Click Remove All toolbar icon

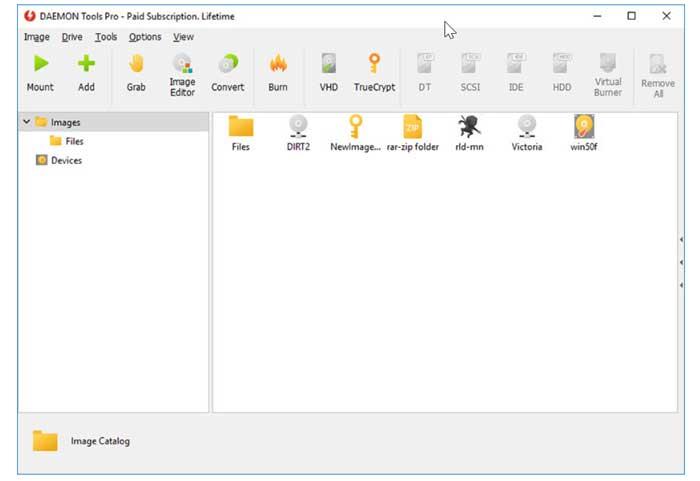click(658, 64)
